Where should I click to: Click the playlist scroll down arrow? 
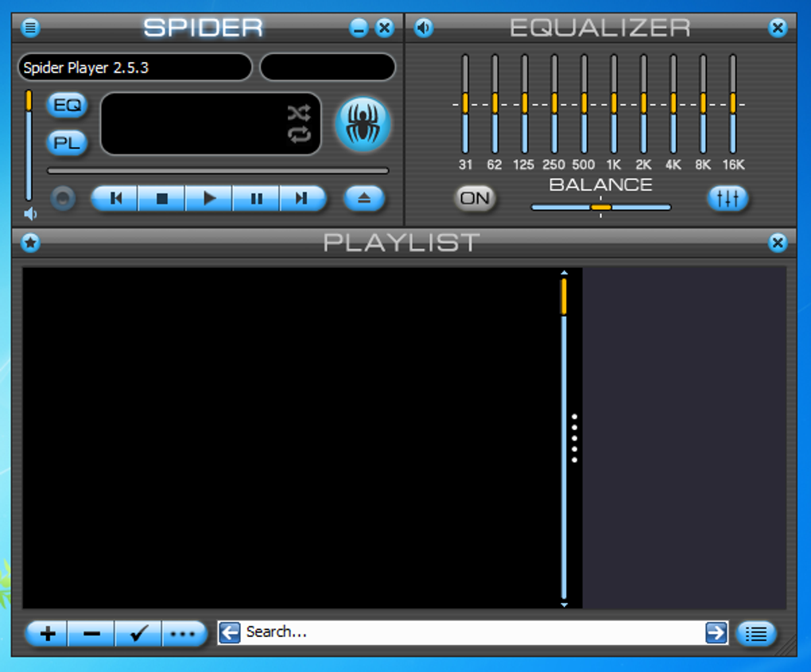click(x=565, y=604)
